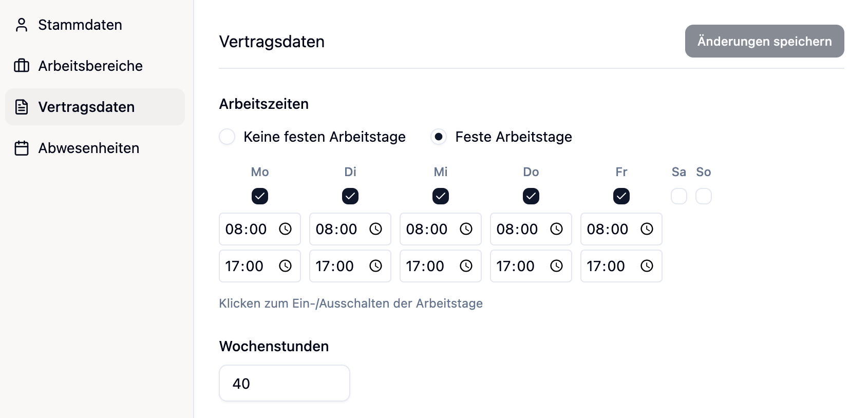Viewport: 868px width, 418px height.
Task: Click Thursday start time field 08:00
Action: (517, 229)
